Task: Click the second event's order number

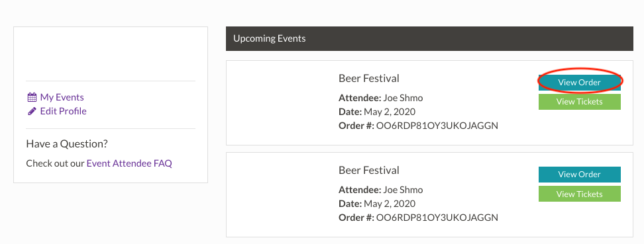Action: click(x=437, y=218)
